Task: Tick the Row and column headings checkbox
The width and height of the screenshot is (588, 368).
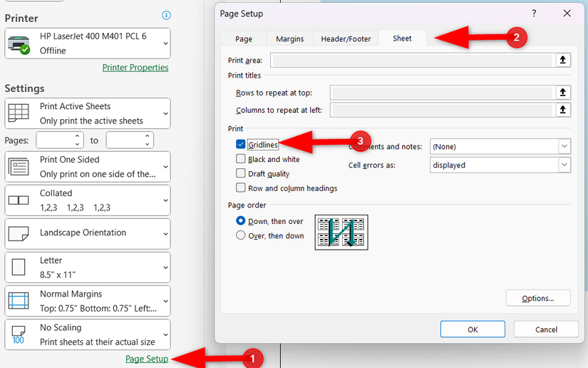Action: pyautogui.click(x=241, y=188)
